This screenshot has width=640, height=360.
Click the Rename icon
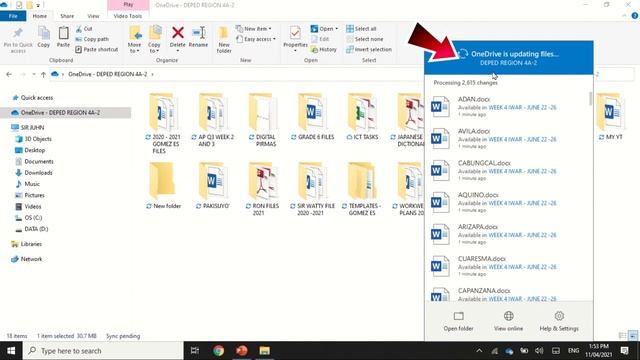coord(198,33)
